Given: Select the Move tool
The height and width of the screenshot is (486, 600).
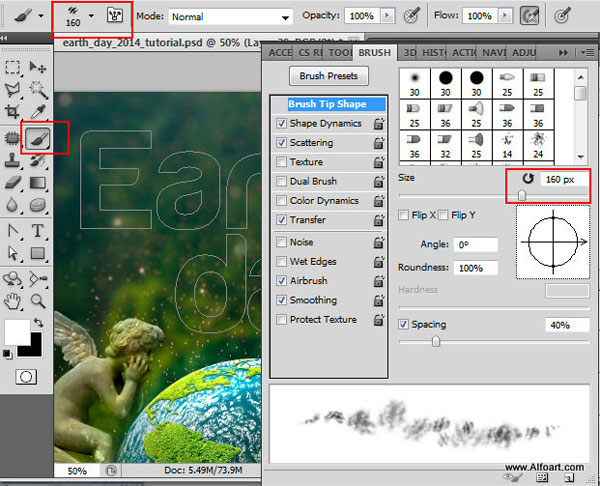Looking at the screenshot, I should (x=38, y=68).
